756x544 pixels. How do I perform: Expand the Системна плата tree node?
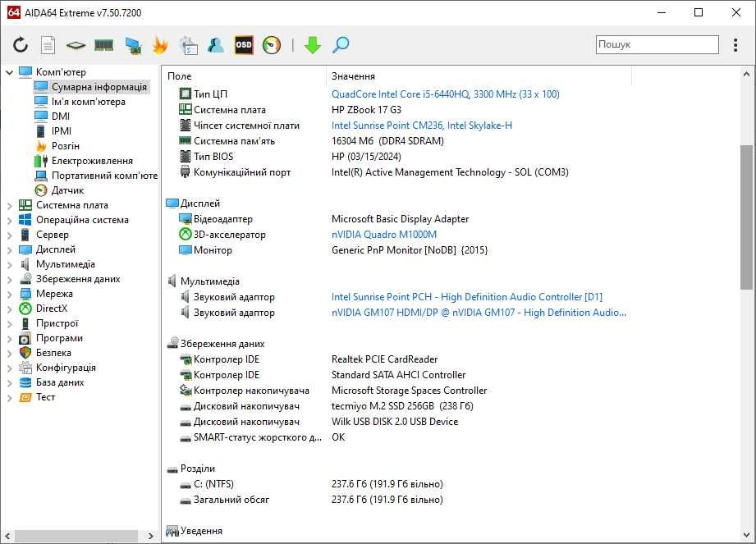coord(9,205)
